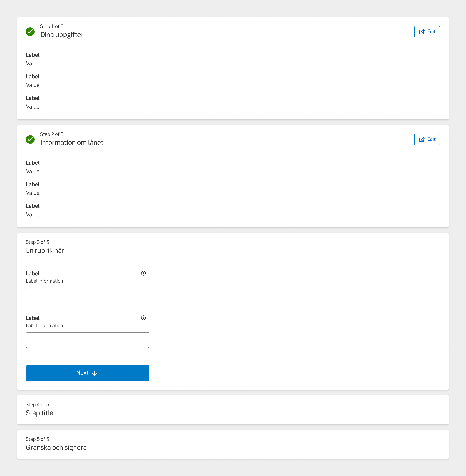Select the En rubrik här heading
Screen dimensions: 466x476
coord(45,250)
